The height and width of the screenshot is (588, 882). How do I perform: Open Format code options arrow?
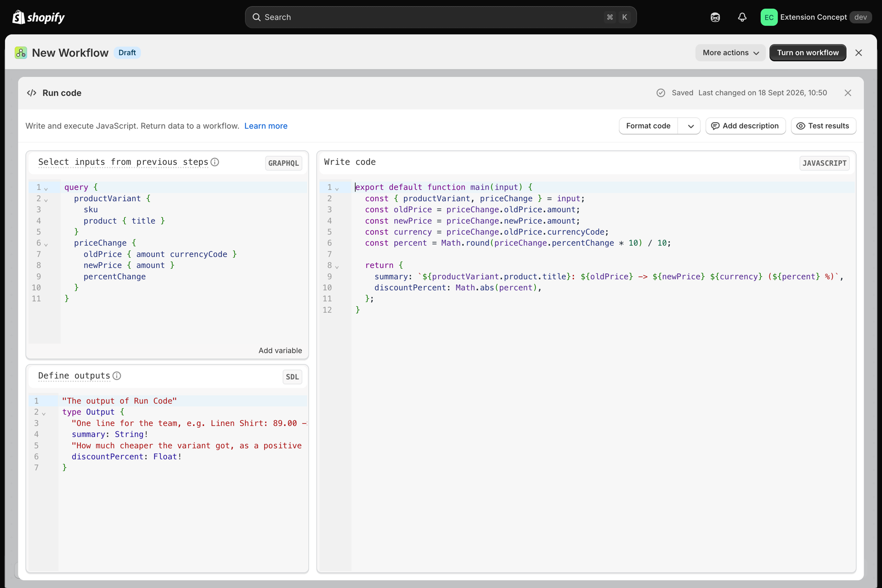(x=690, y=126)
